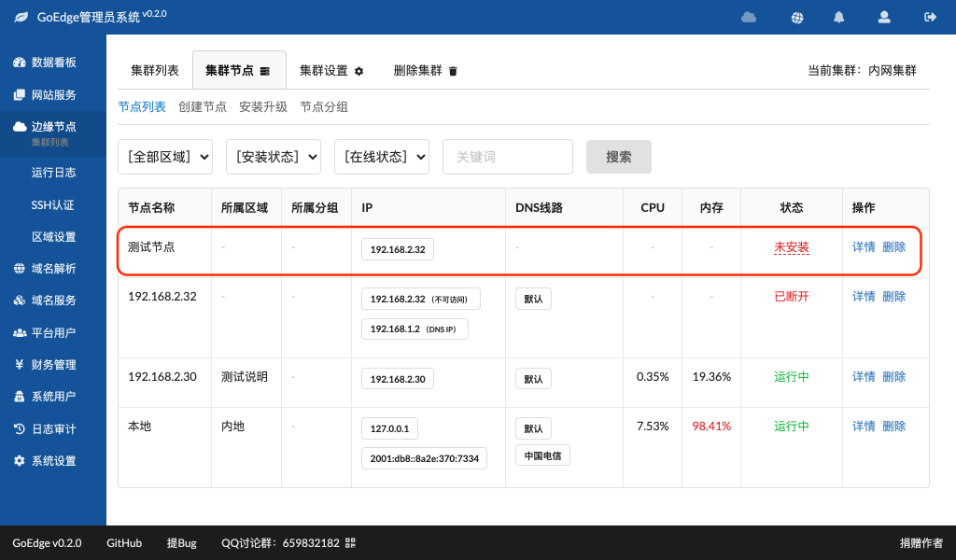Click the 数据看板 dashboard icon
The width and height of the screenshot is (956, 560).
[x=20, y=63]
